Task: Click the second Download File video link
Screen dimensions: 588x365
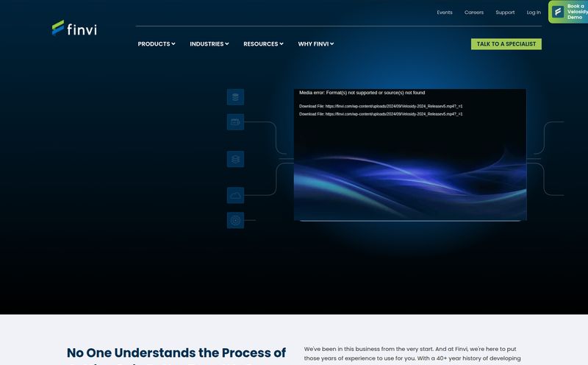Action: (381, 114)
